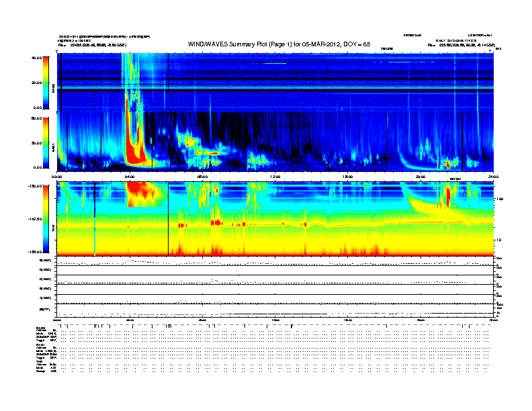This screenshot has width=532, height=411.
Task: Click 00:00 tick label below RAD1 spectrogram
Action: [x=56, y=177]
